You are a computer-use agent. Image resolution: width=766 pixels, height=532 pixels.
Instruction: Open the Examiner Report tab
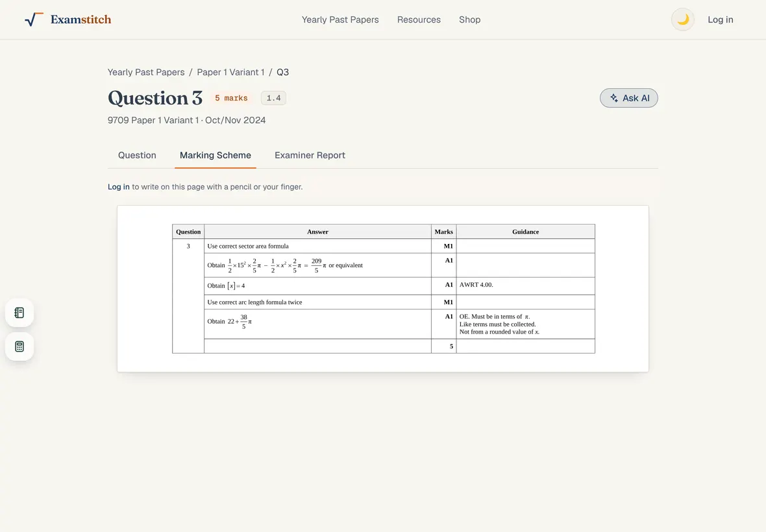[310, 155]
